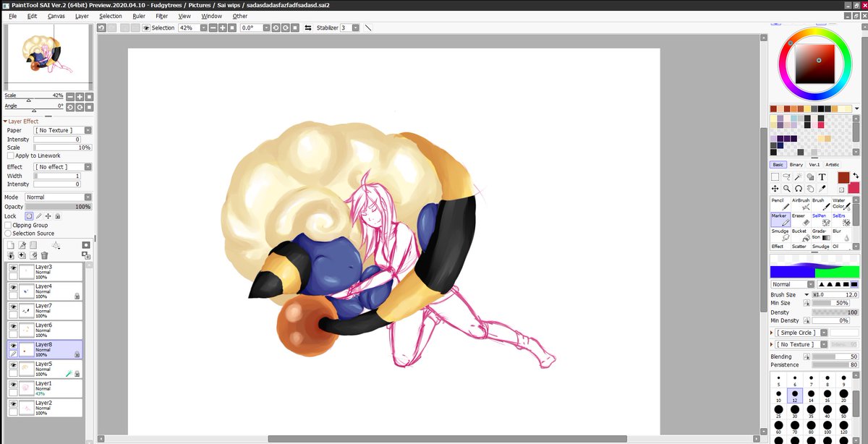
Task: Flip canvas horizontally in toolbar
Action: (309, 27)
